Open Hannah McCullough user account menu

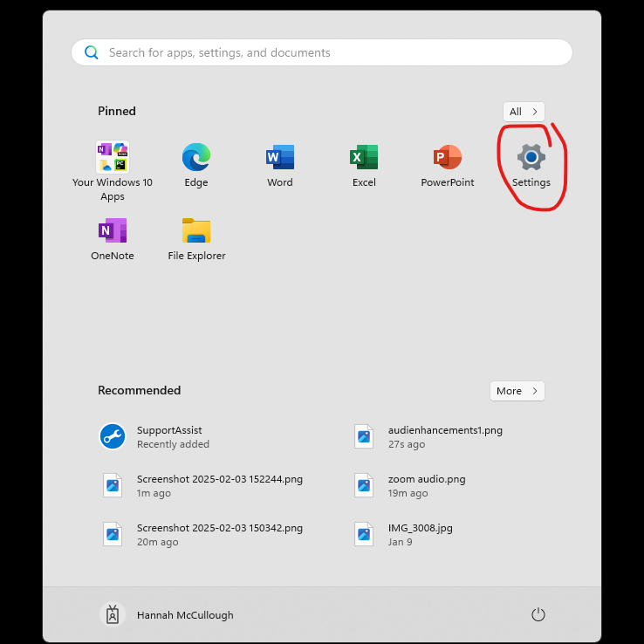(168, 615)
